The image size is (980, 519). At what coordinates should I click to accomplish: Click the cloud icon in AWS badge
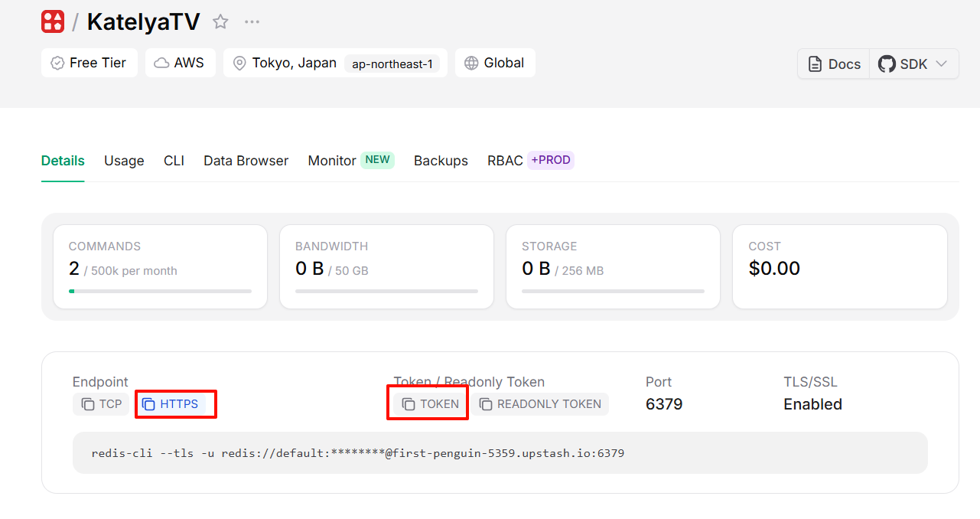161,64
